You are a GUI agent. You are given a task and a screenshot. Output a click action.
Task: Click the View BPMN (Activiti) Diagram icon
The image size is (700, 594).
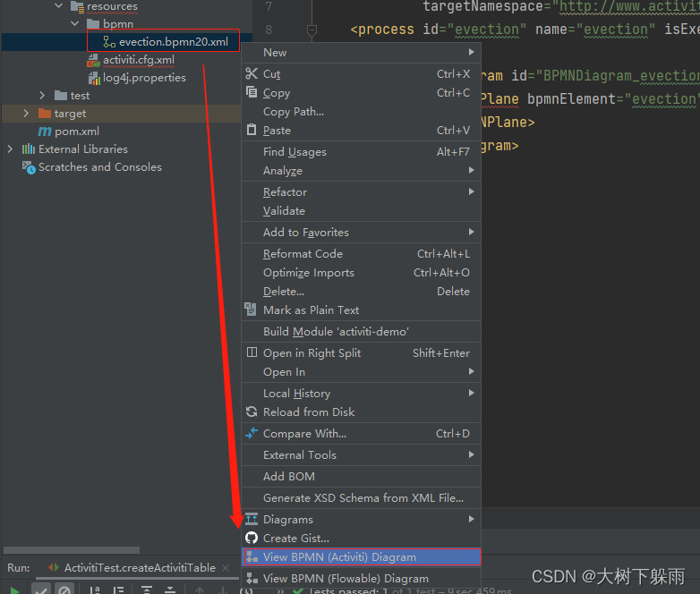(x=252, y=556)
